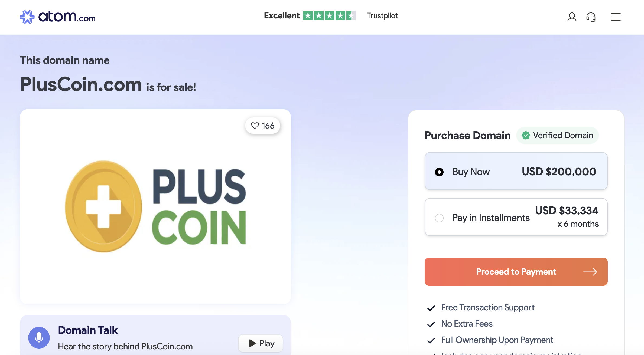Select Pay in Installments radio button
Viewport: 644px width, 355px height.
[439, 218]
